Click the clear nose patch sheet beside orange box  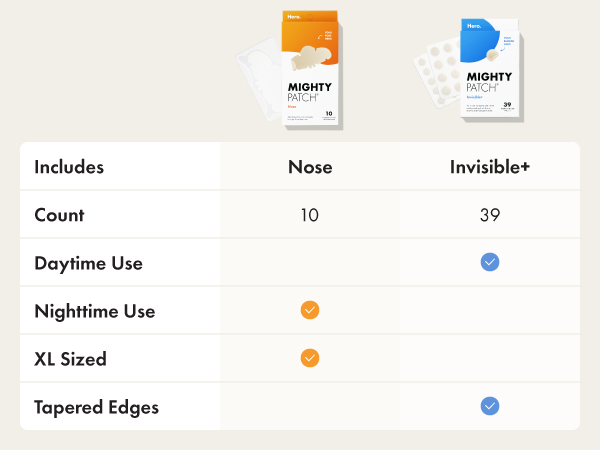point(259,80)
